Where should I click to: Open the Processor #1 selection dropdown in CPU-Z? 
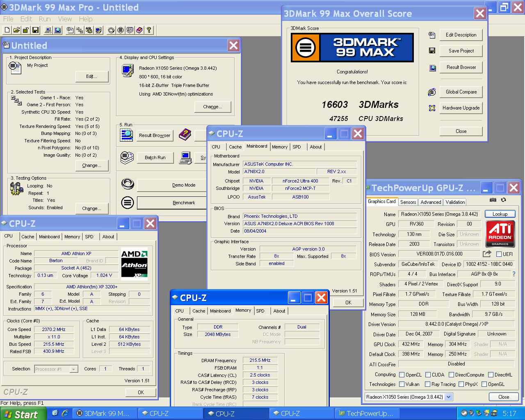(x=74, y=369)
